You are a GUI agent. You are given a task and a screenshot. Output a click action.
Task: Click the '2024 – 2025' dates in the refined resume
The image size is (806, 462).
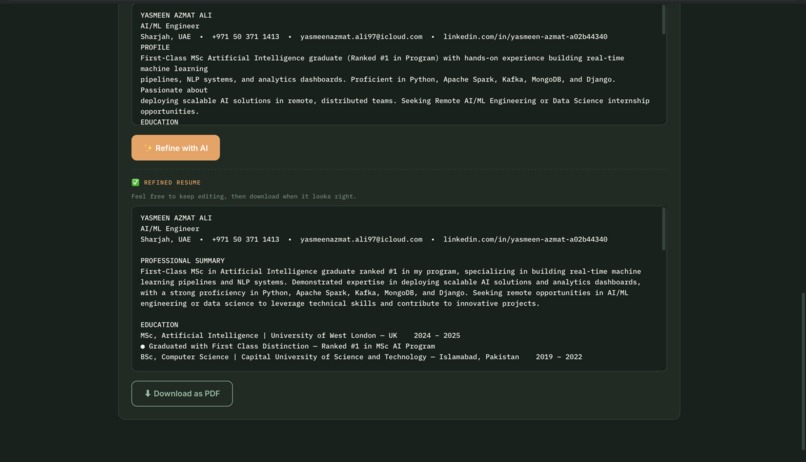pos(437,336)
